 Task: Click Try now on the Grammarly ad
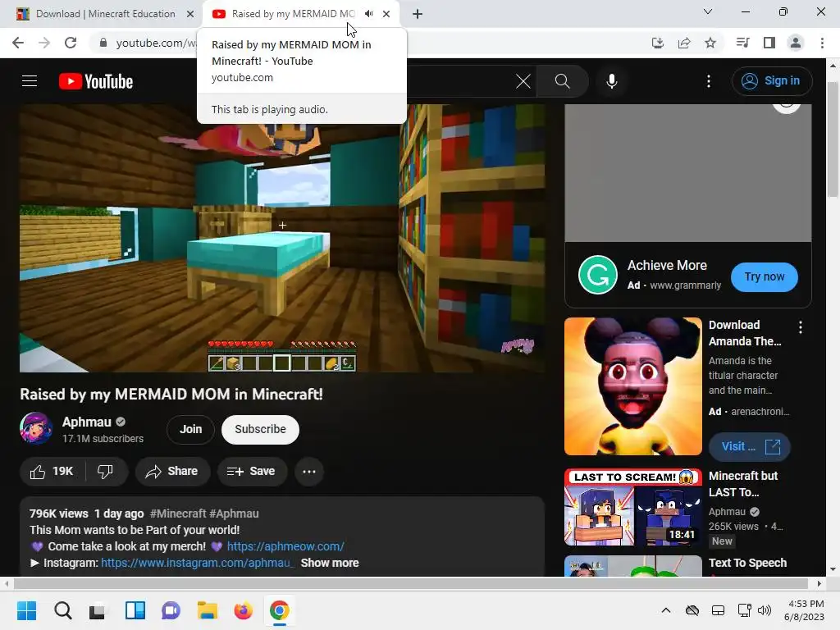(x=764, y=277)
